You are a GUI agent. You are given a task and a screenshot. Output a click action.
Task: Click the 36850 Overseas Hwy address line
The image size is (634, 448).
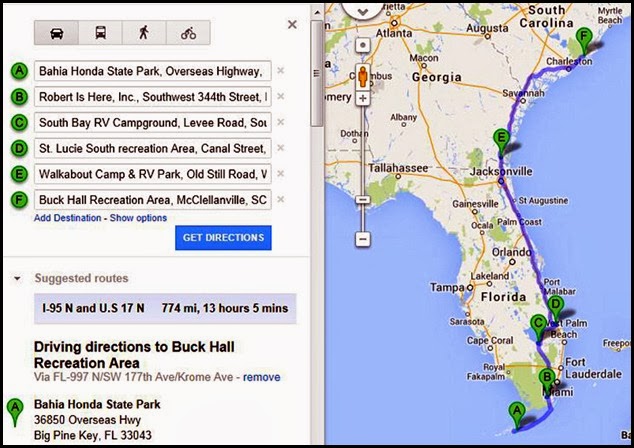87,420
